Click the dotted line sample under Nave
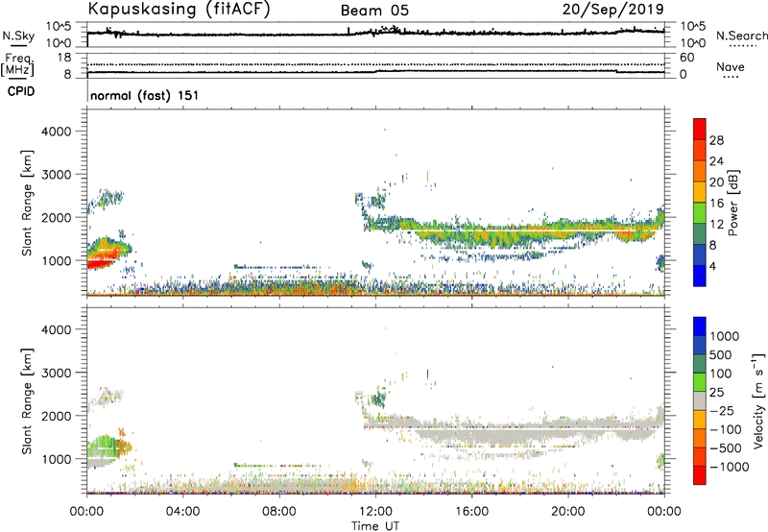This screenshot has height=532, width=768. click(x=732, y=77)
